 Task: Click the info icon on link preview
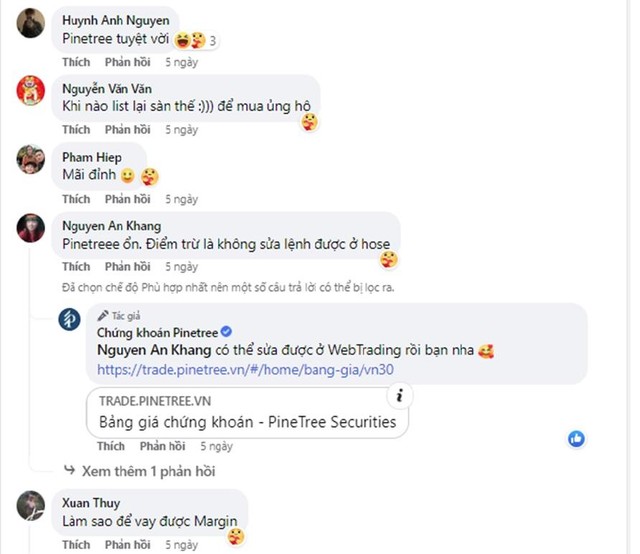[x=399, y=395]
